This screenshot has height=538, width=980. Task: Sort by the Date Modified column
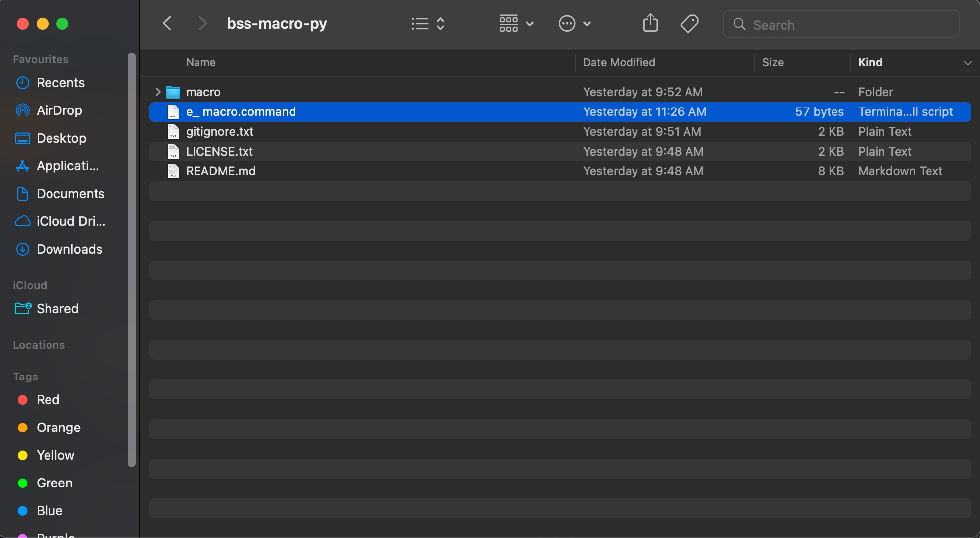pyautogui.click(x=619, y=62)
